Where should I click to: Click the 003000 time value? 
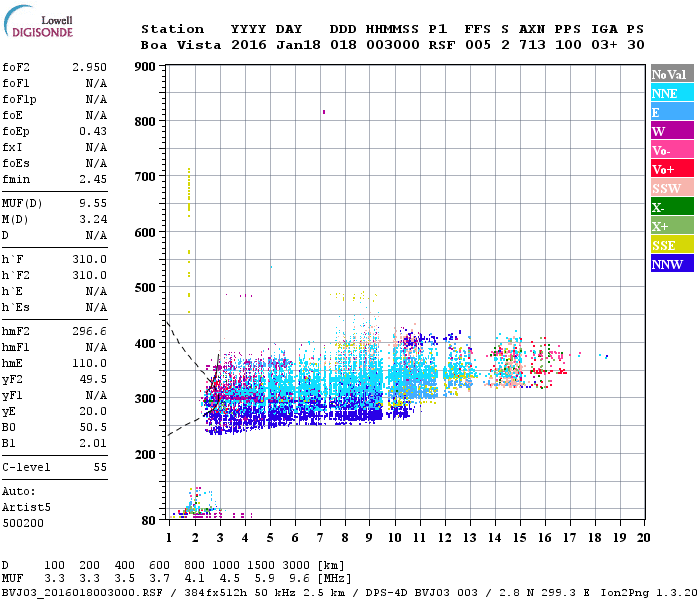(393, 45)
